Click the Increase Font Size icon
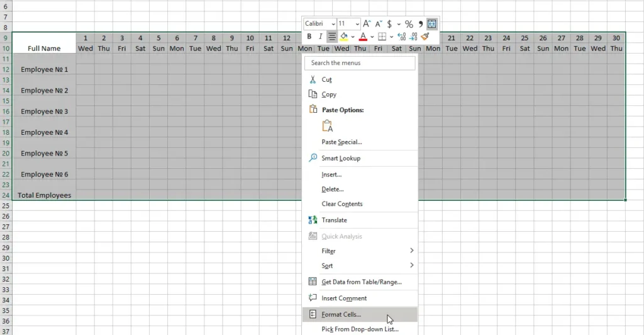Image resolution: width=644 pixels, height=335 pixels. tap(367, 24)
